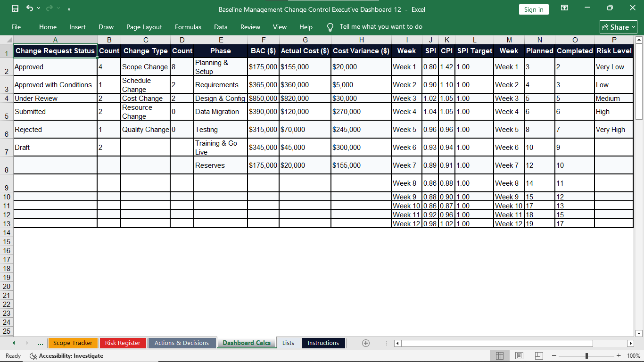
Task: Open the Page Layout tab
Action: [x=144, y=27]
